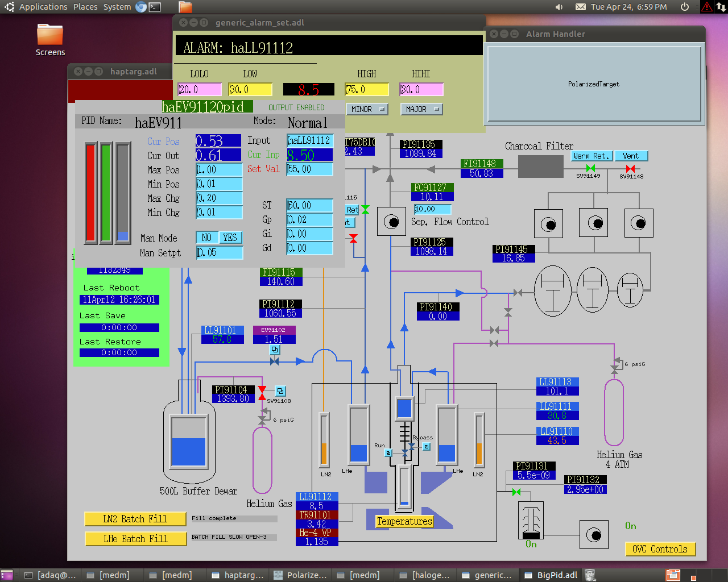
Task: Click the LOLO alarm limit field
Action: [x=200, y=89]
